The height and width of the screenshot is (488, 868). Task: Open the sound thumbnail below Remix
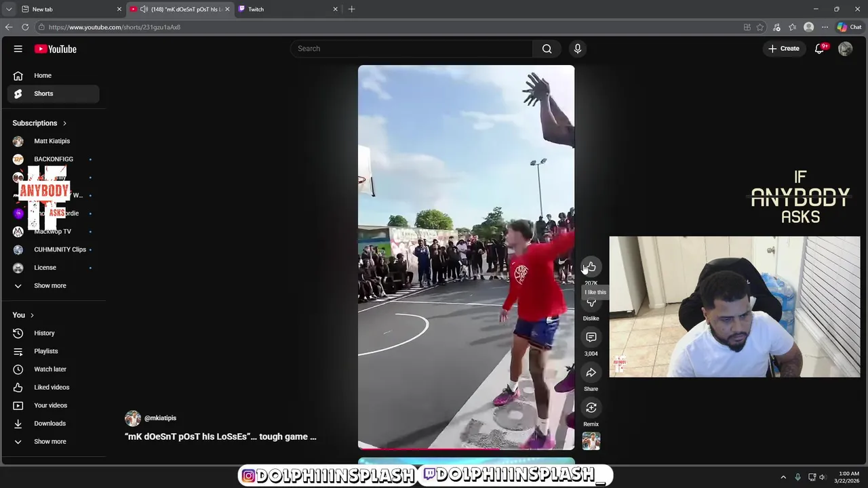(x=591, y=441)
